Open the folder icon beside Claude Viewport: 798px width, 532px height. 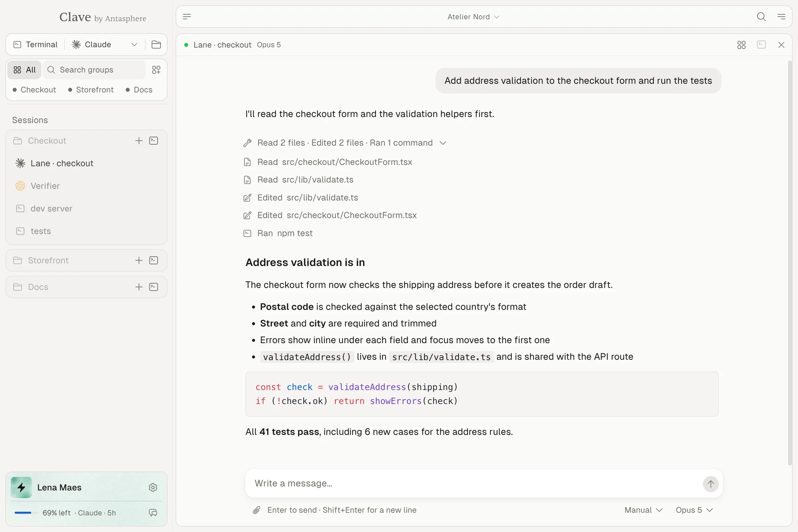156,45
